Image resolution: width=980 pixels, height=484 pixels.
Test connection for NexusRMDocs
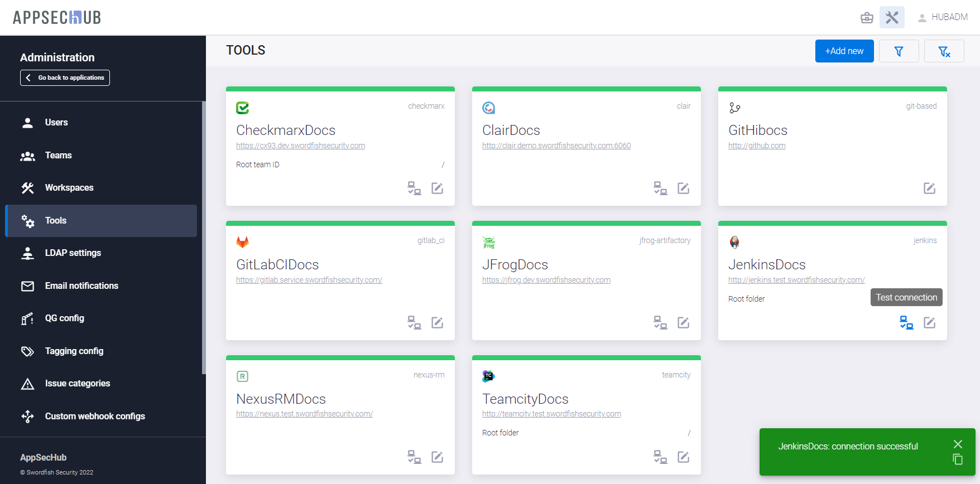coord(414,457)
